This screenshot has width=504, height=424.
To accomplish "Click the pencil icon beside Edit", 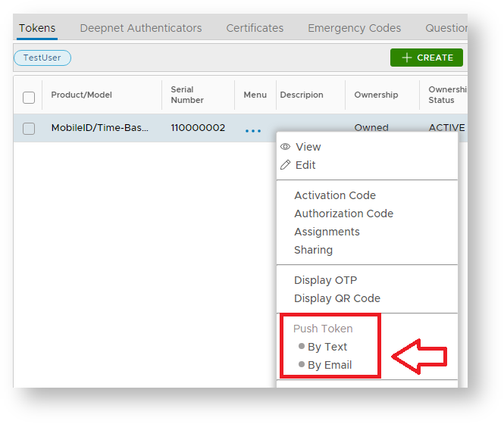I will click(x=286, y=165).
